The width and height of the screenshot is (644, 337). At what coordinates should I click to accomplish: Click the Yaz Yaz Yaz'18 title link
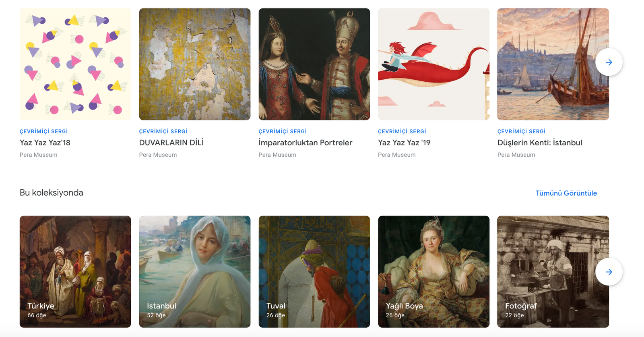tap(45, 143)
